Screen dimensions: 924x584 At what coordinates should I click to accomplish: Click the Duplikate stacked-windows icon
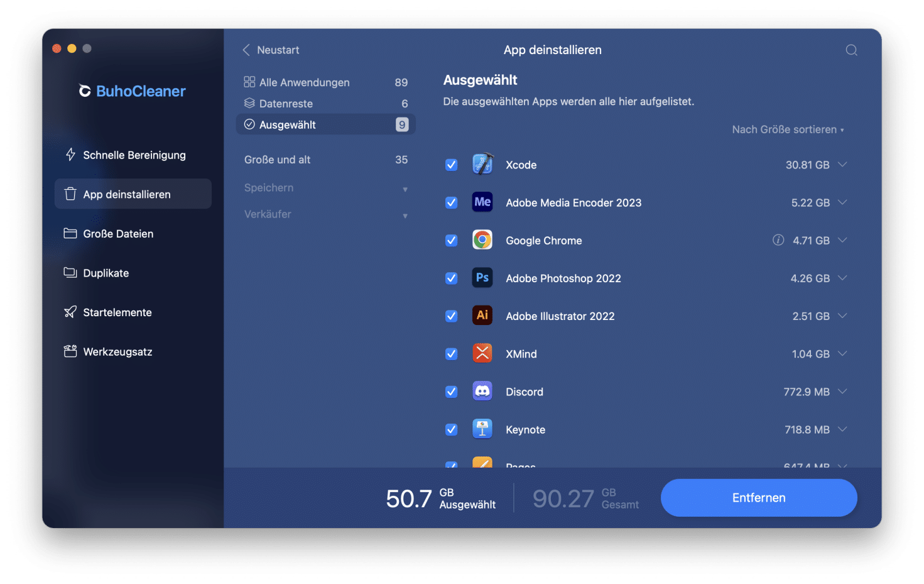[70, 273]
